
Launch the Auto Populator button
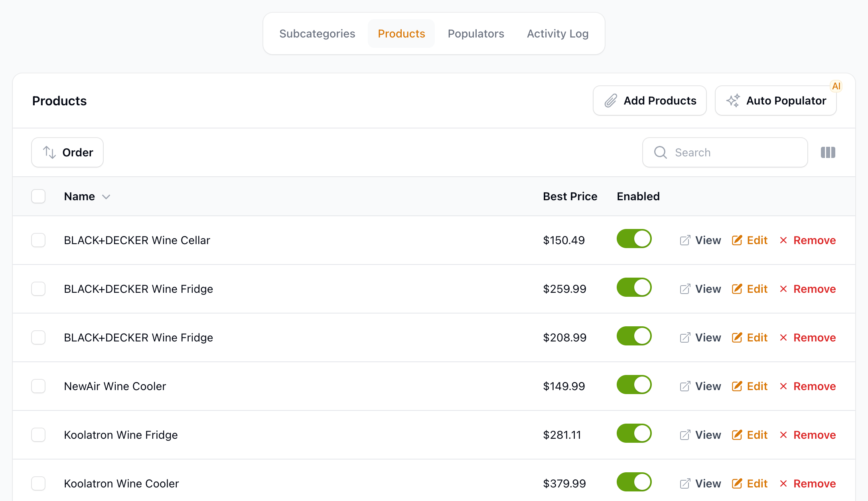(776, 101)
